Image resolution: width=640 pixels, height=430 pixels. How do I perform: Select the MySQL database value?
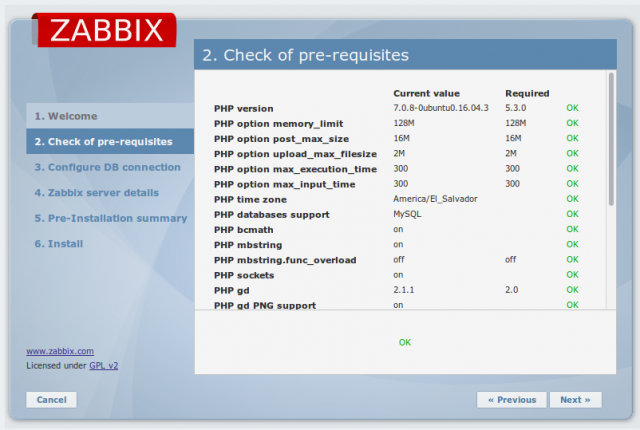[407, 214]
